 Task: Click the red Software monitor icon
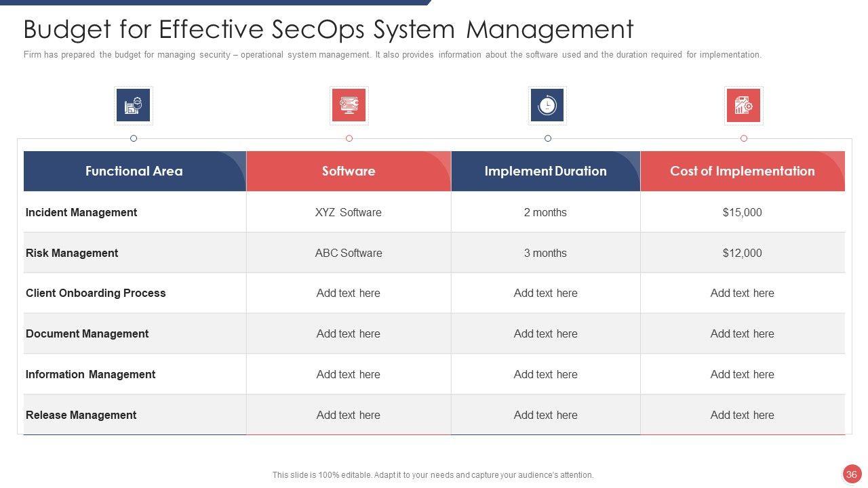[349, 106]
